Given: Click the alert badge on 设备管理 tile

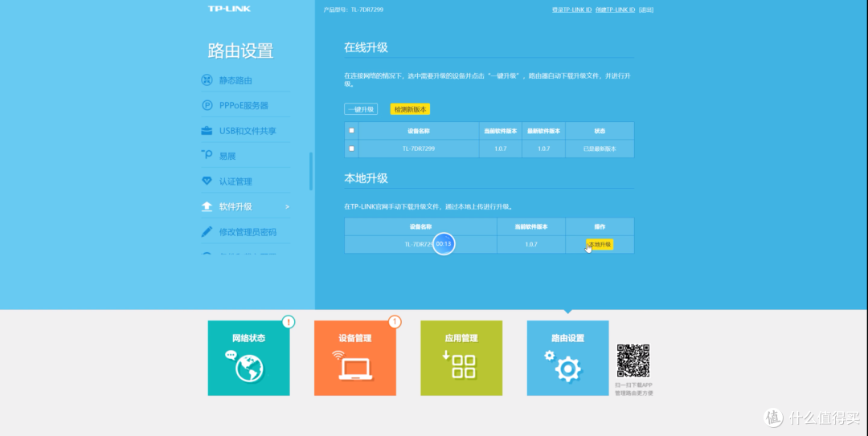Looking at the screenshot, I should click(394, 321).
